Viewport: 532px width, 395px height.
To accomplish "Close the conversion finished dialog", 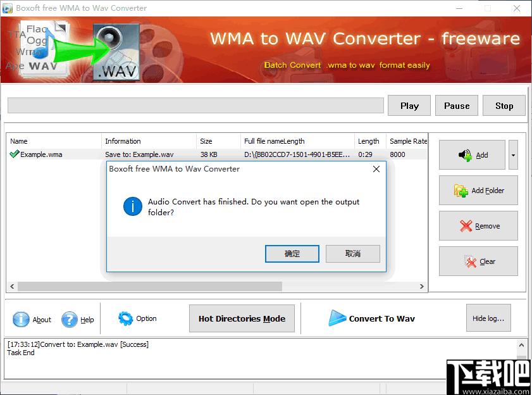I will [x=376, y=169].
